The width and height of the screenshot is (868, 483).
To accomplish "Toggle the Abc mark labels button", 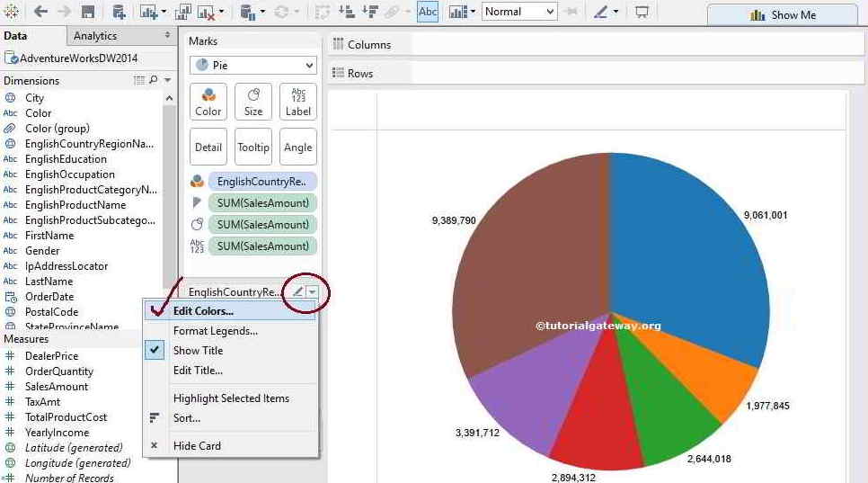I will coord(428,12).
